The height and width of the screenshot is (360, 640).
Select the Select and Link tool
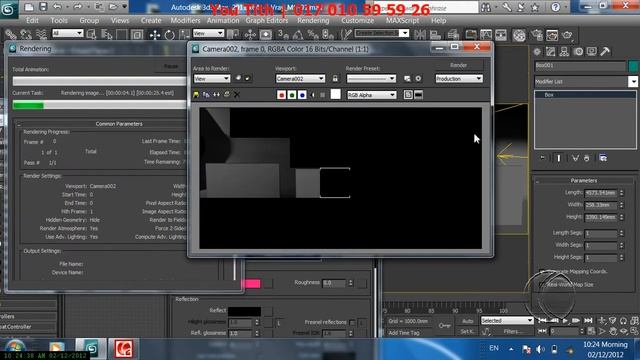pos(11,35)
